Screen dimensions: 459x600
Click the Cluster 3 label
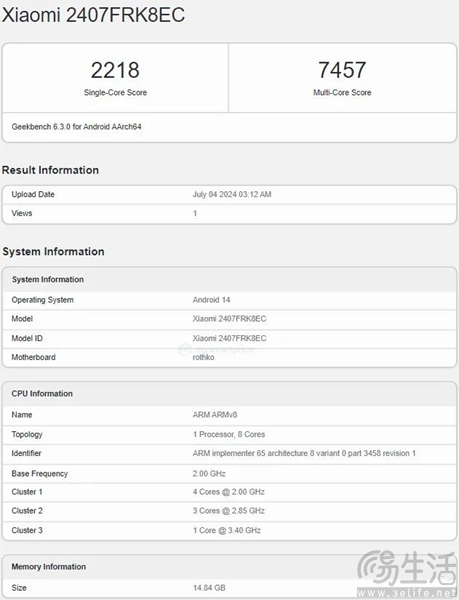click(x=27, y=530)
